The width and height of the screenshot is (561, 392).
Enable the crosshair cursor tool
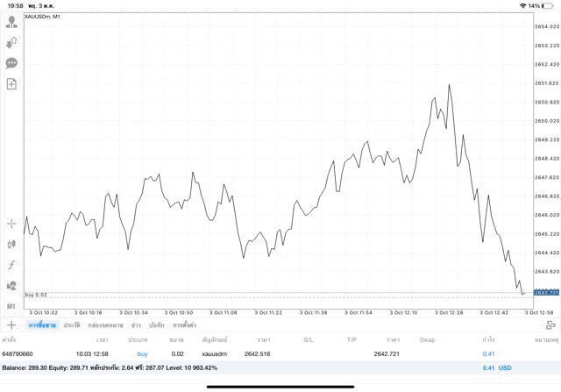coord(11,224)
